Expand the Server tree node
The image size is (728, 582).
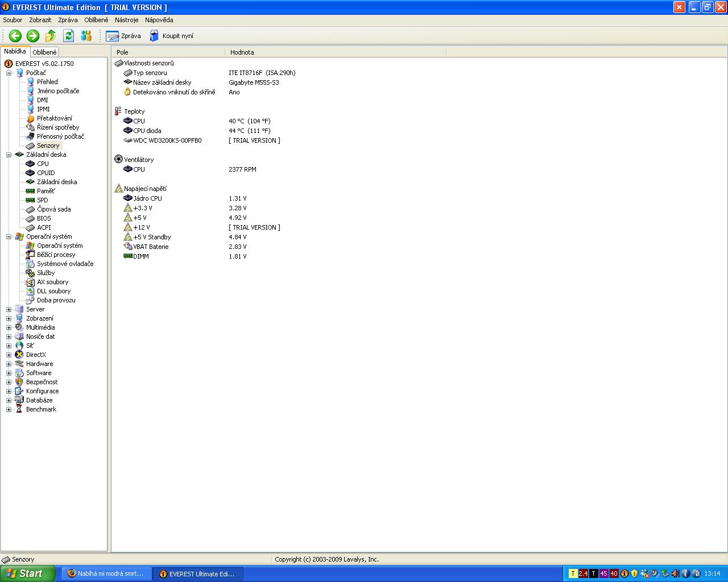[x=9, y=309]
